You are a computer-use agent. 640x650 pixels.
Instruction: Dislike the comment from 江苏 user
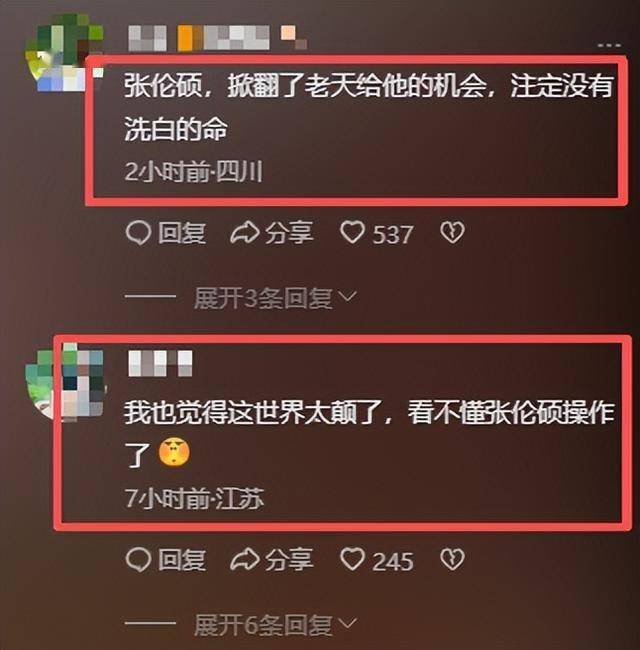[452, 559]
